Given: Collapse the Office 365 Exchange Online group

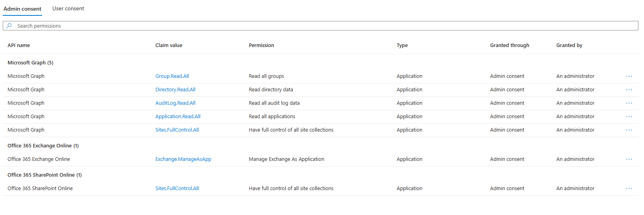Looking at the screenshot, I should 43,146.
